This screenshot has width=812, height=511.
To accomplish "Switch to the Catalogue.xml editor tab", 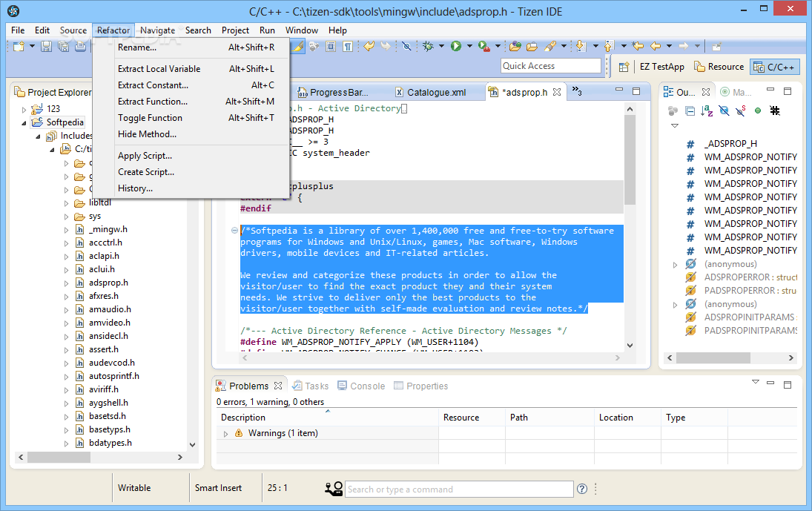I will click(x=430, y=92).
